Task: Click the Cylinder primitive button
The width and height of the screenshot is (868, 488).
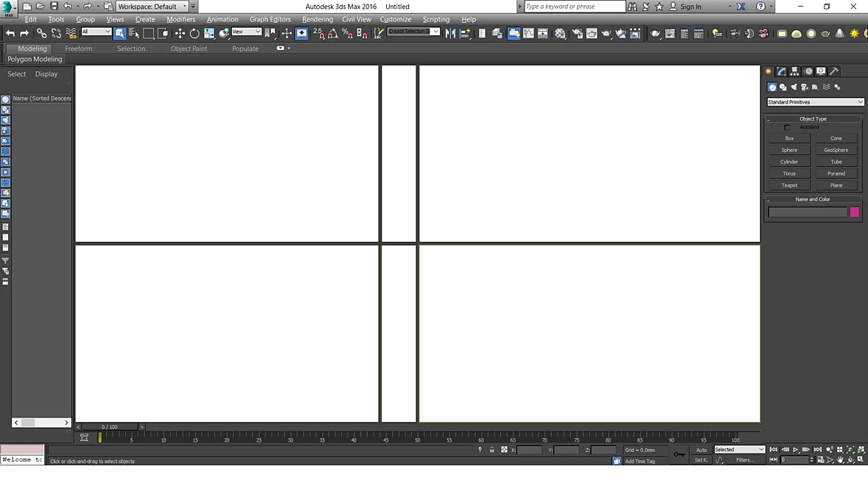Action: point(789,162)
